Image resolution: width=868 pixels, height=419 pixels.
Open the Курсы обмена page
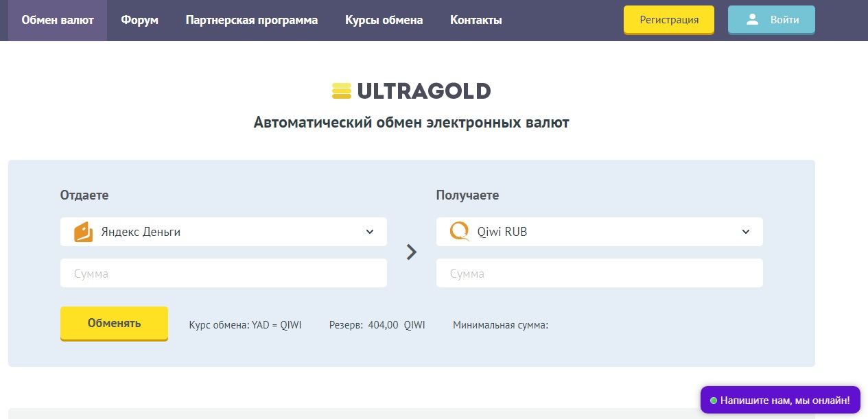click(x=384, y=21)
